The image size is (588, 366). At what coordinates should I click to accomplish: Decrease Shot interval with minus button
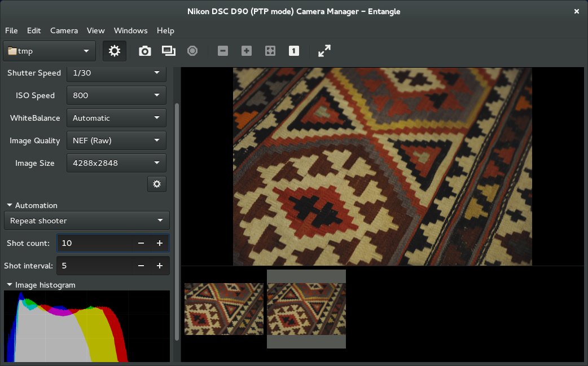point(141,266)
